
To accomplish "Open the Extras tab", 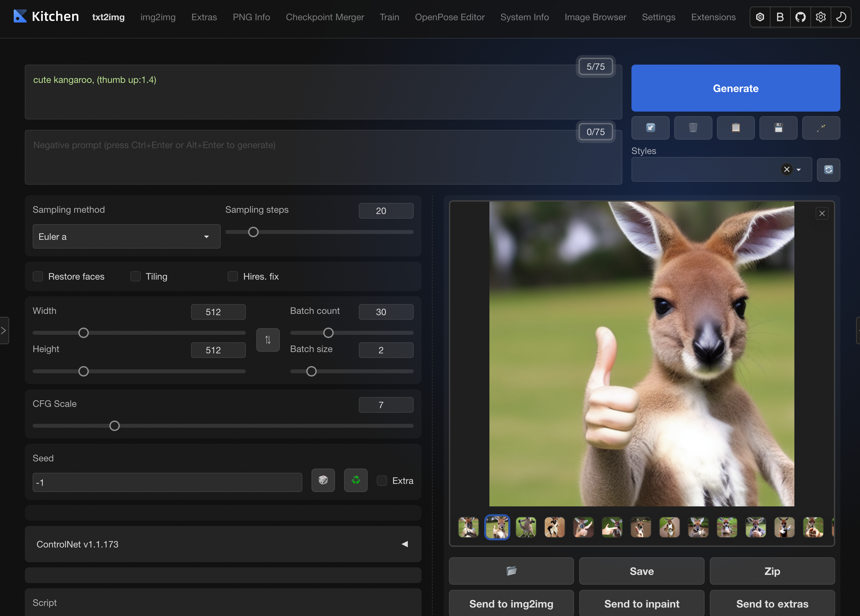I will tap(204, 17).
